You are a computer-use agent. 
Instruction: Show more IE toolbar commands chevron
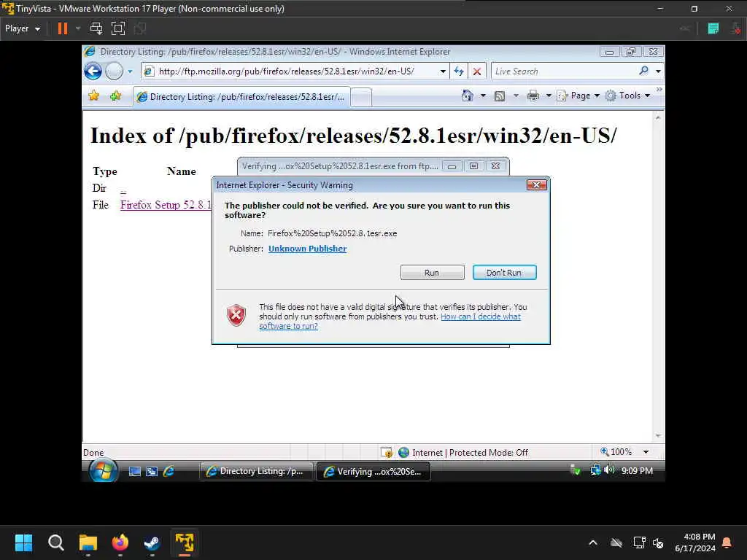(659, 90)
